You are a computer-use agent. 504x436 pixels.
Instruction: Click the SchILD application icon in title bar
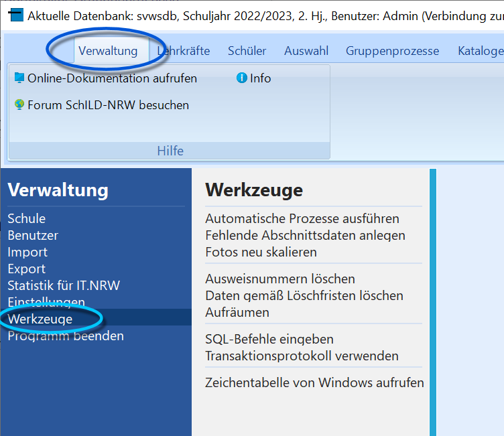(x=16, y=15)
